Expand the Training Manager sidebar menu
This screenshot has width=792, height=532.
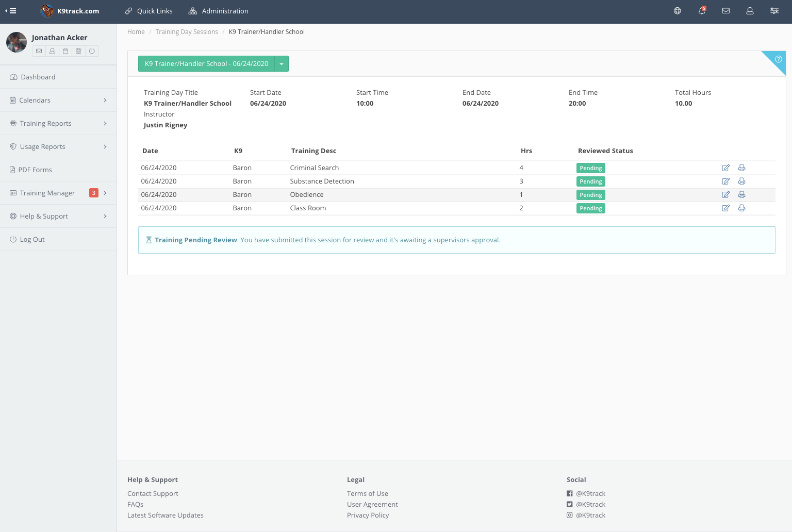click(58, 193)
